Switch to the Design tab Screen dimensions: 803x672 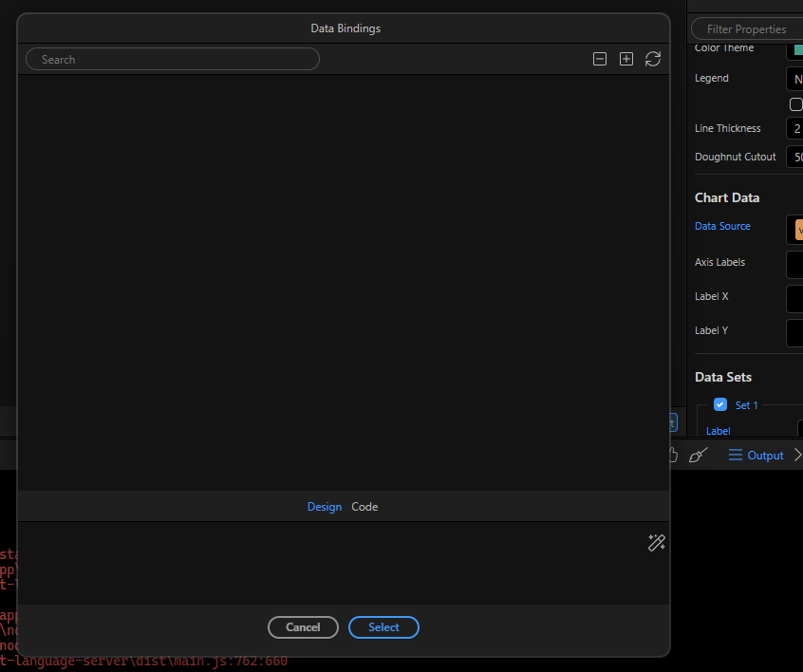tap(324, 507)
